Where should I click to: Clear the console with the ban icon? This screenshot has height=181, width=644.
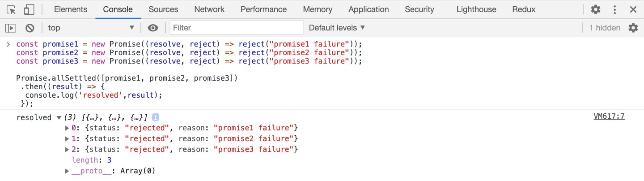coord(30,28)
